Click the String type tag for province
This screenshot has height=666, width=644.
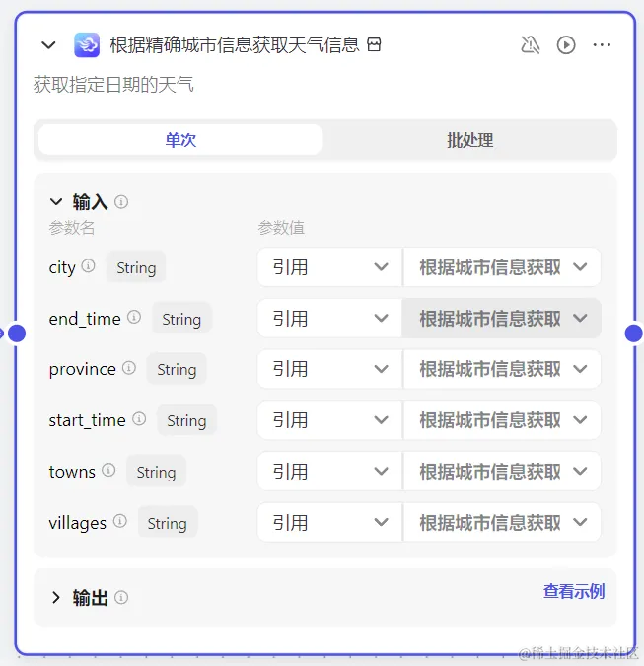point(177,369)
